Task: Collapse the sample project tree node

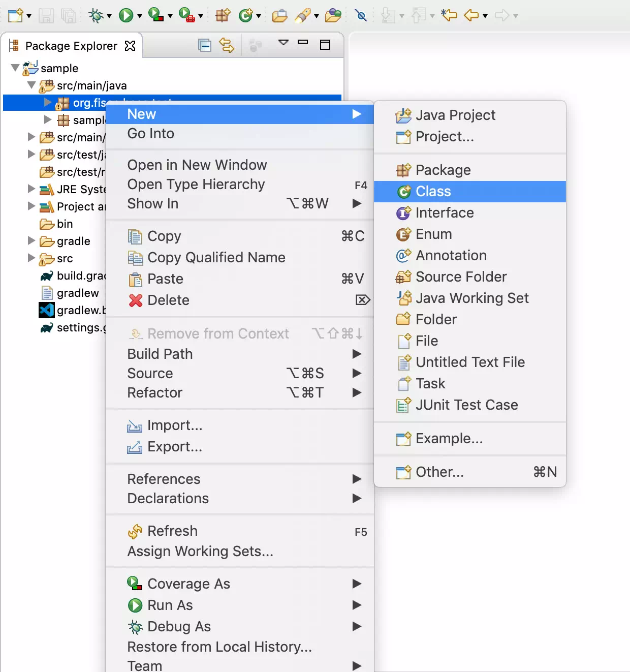Action: 15,68
